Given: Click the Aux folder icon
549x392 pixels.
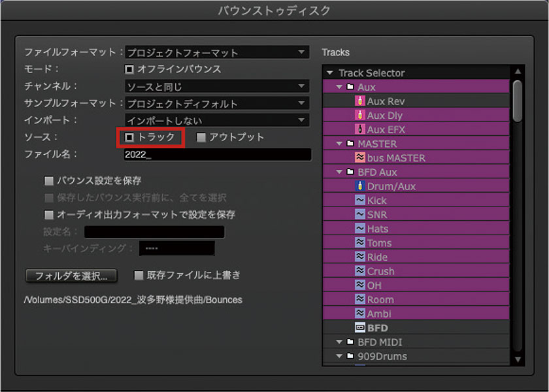Looking at the screenshot, I should (350, 87).
